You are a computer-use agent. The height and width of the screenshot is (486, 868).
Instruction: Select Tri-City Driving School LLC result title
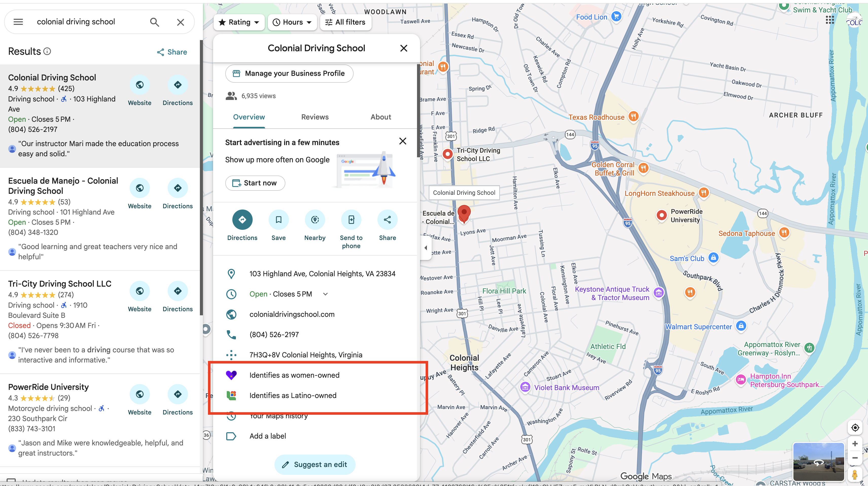tap(60, 284)
